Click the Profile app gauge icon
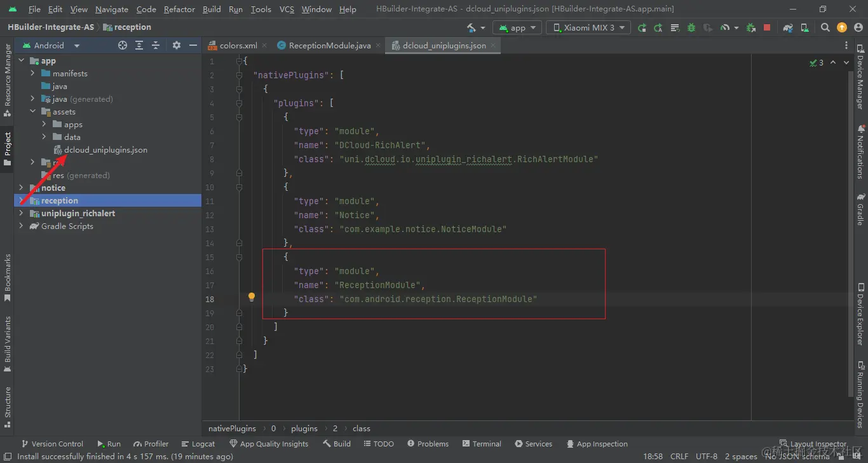Screen dimensions: 868x463 724,27
